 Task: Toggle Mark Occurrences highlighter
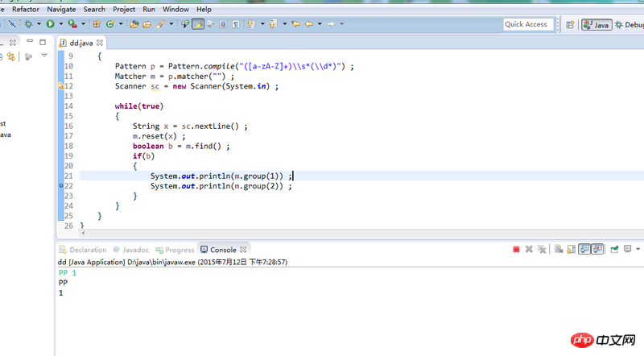[x=198, y=24]
